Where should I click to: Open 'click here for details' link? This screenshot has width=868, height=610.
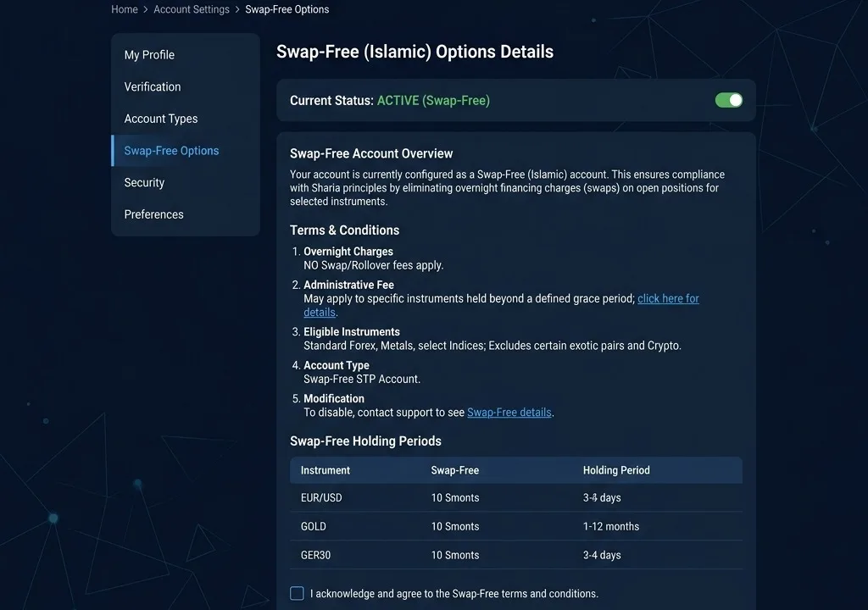pos(668,298)
